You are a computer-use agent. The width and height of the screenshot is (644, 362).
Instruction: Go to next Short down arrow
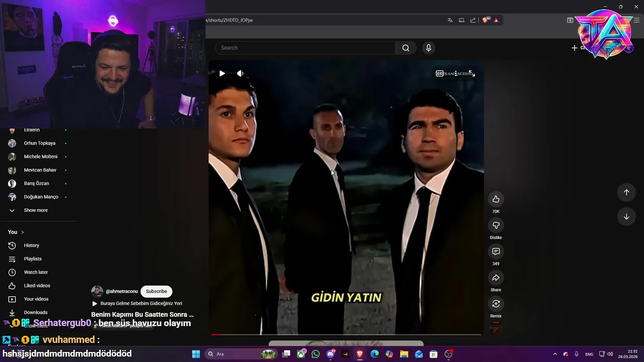pos(626,217)
